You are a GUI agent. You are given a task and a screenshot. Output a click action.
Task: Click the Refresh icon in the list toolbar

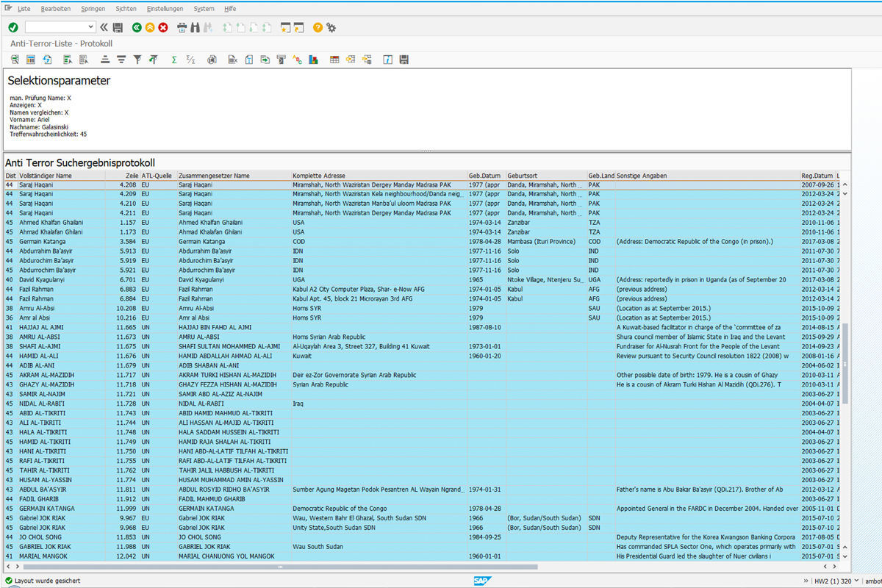coord(47,60)
